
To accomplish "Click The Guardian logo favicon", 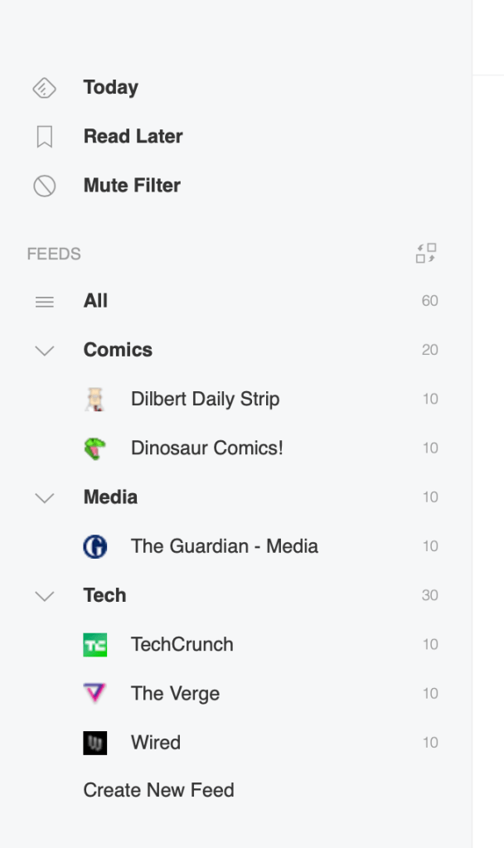I will click(x=95, y=546).
